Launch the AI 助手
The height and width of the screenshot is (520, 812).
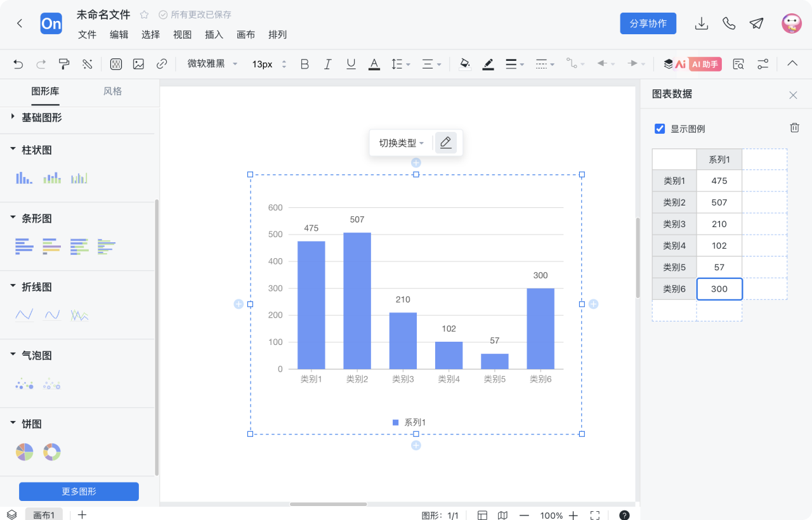(704, 63)
